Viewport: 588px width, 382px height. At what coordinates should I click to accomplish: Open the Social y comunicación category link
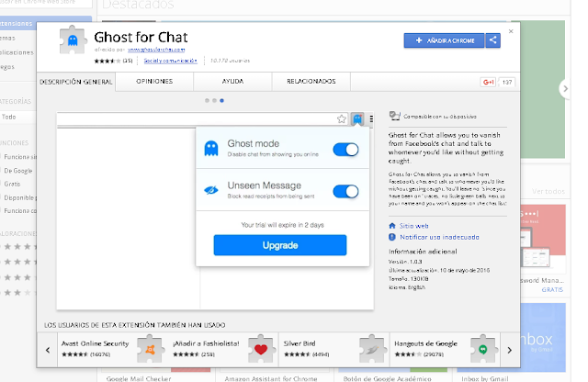(170, 61)
